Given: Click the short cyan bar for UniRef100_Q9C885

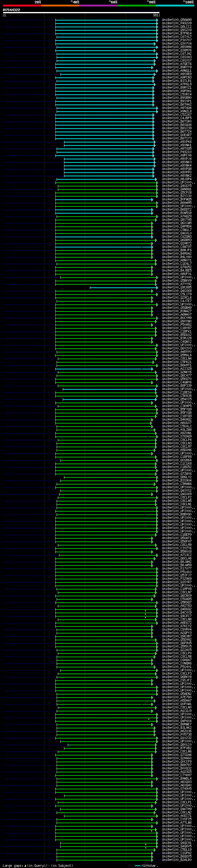Looking at the screenshot, I should tap(123, 287).
